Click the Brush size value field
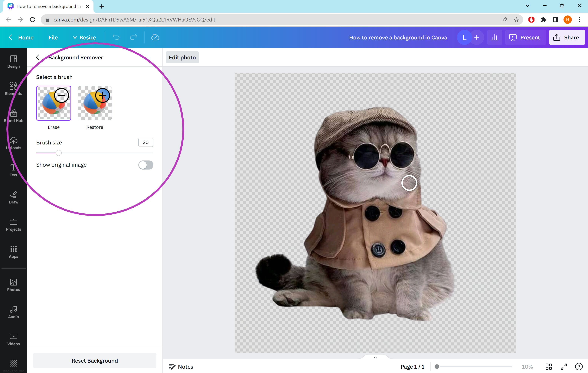Image resolution: width=588 pixels, height=373 pixels. [146, 142]
